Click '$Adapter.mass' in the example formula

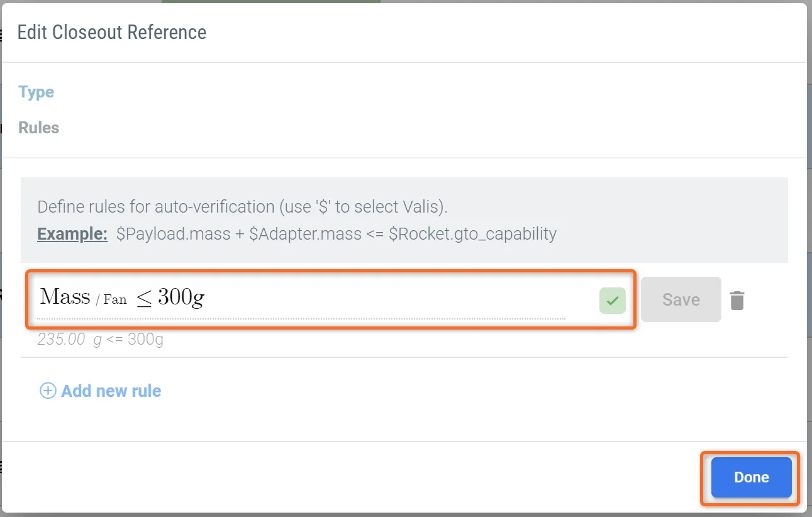click(305, 234)
